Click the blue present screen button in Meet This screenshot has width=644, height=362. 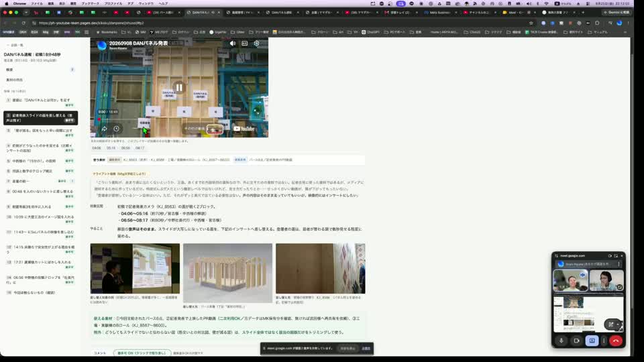[592, 341]
